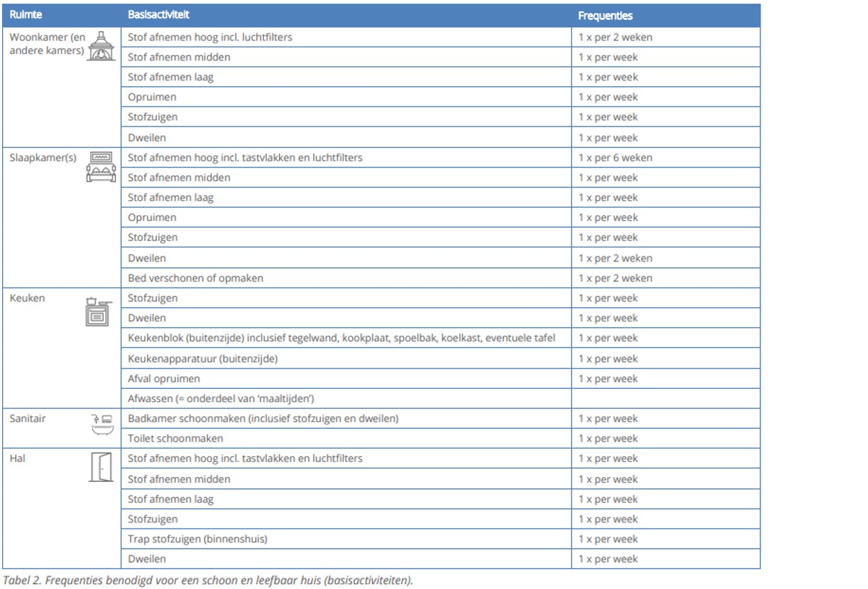
Task: Click 'Badkamer schoonmaken' activity cell
Action: point(347,419)
